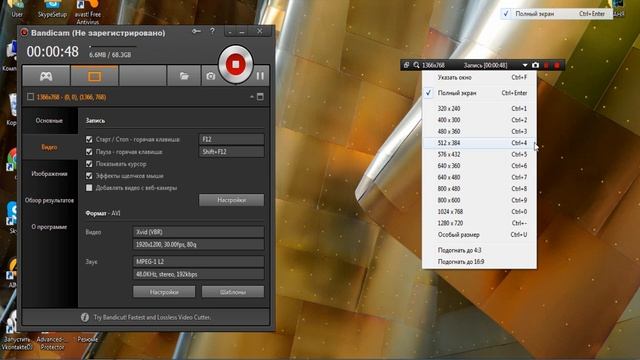This screenshot has width=640, height=360.
Task: Uncheck the Показывать курсор checkbox
Action: coord(89,164)
